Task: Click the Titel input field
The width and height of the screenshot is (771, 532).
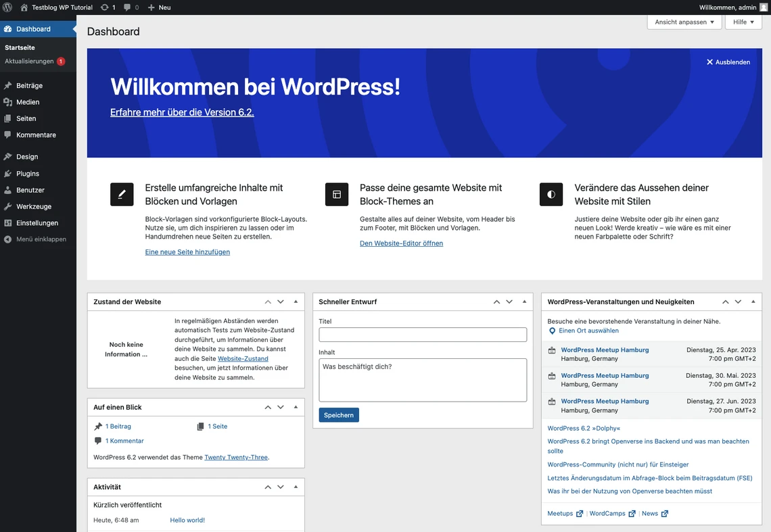Action: (421, 334)
